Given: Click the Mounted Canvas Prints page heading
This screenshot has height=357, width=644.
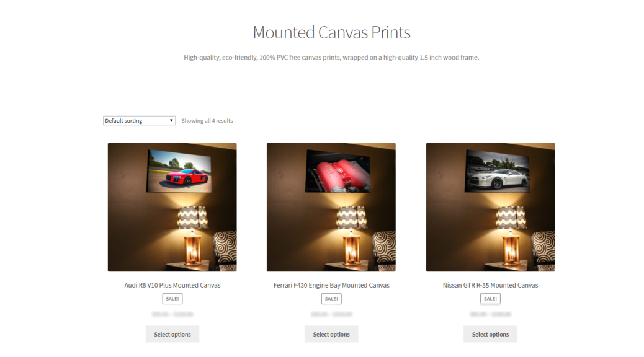Looking at the screenshot, I should click(331, 32).
